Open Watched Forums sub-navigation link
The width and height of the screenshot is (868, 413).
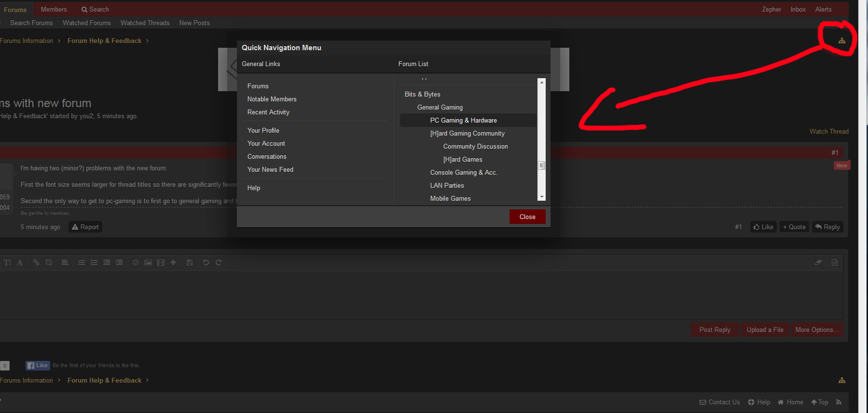coord(87,23)
